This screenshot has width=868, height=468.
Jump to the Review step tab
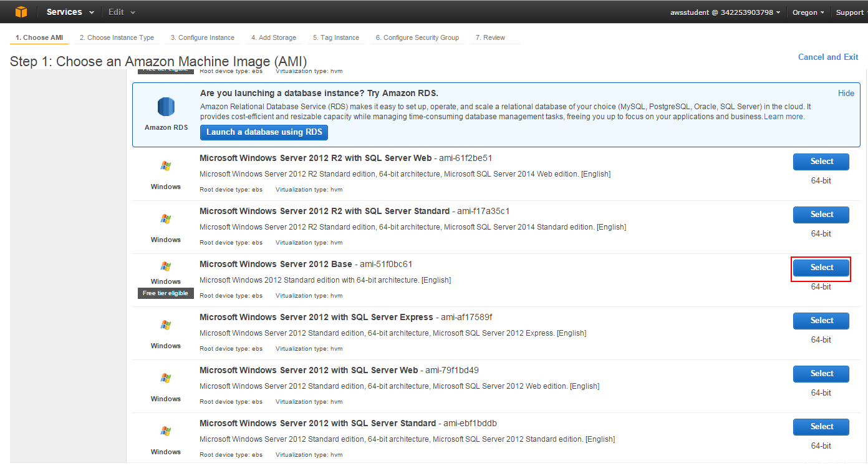point(490,37)
